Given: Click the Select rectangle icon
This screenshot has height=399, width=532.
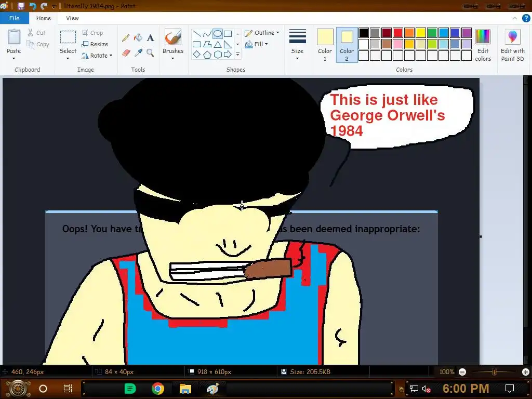Looking at the screenshot, I should point(68,37).
